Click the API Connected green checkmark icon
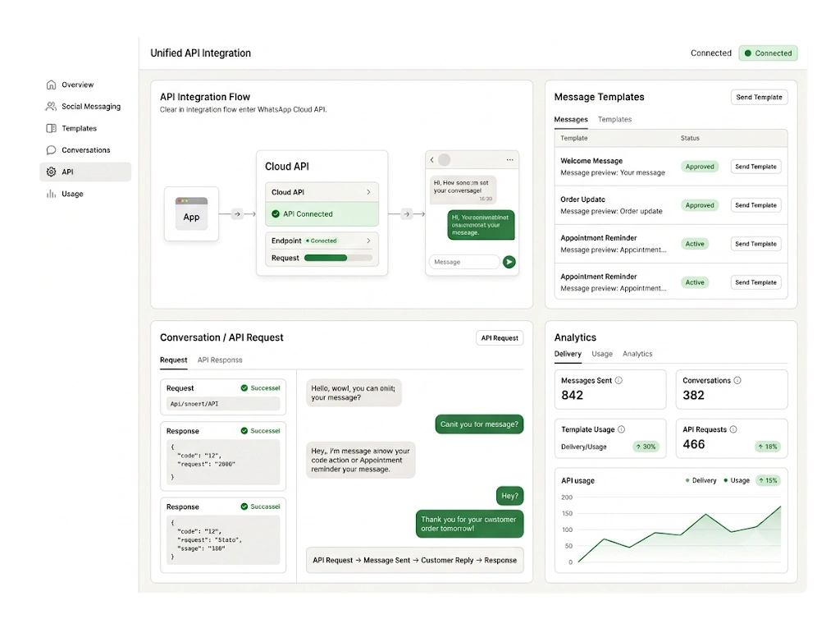The width and height of the screenshot is (840, 628). tap(276, 214)
